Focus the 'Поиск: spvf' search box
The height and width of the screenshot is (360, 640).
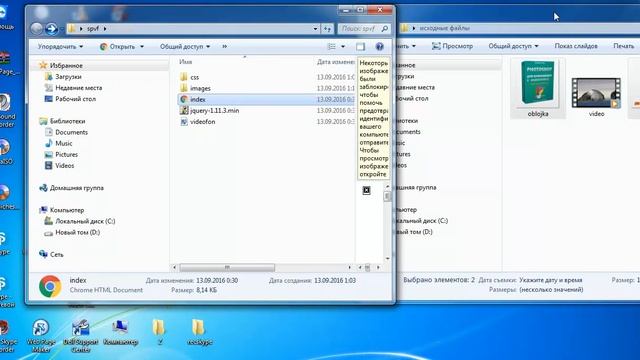[363, 29]
